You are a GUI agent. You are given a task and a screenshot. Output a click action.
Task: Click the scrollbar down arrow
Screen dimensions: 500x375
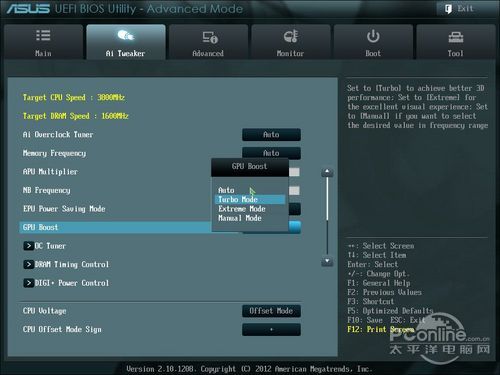click(327, 261)
